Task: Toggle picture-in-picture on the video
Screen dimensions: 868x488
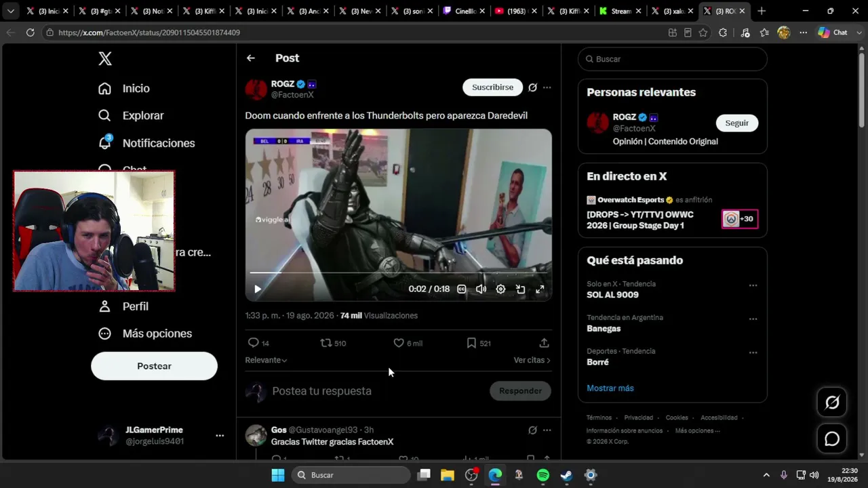Action: tap(520, 289)
